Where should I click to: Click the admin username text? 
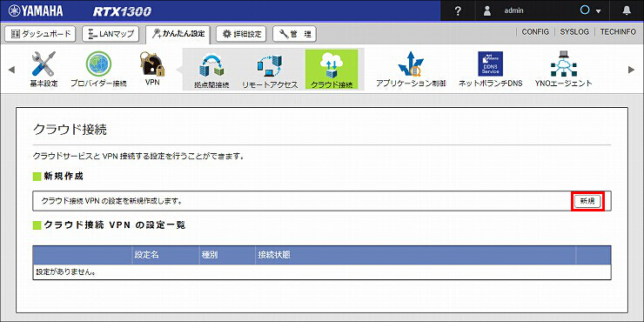tap(513, 11)
